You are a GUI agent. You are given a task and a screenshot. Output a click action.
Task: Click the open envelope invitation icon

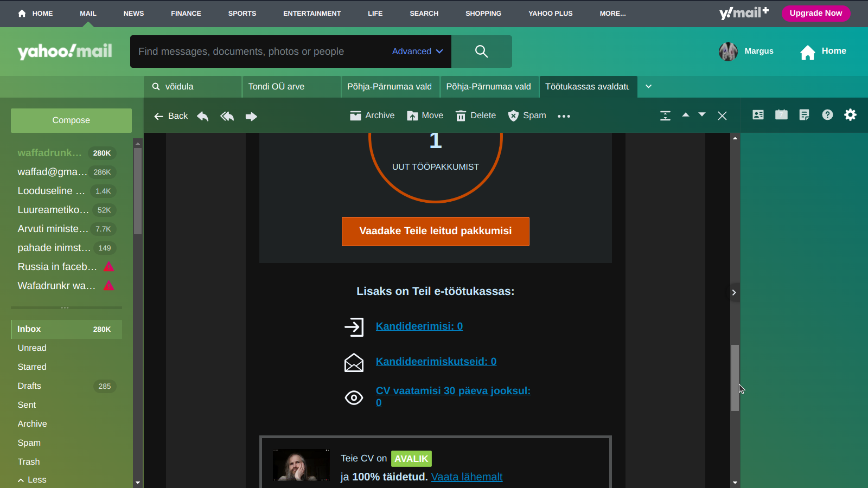[354, 362]
